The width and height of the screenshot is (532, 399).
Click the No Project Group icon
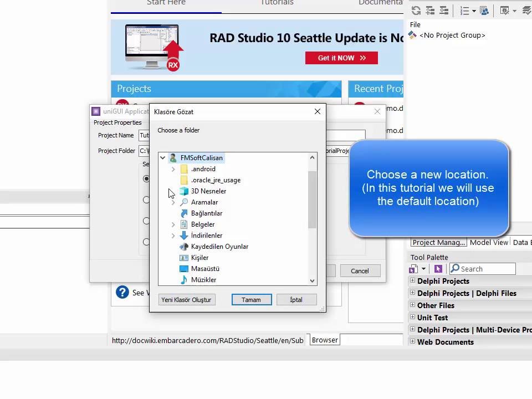[412, 35]
